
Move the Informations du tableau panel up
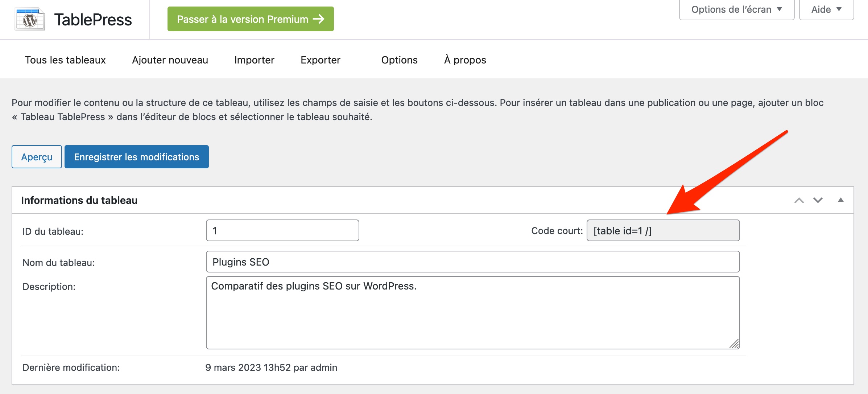pos(799,200)
